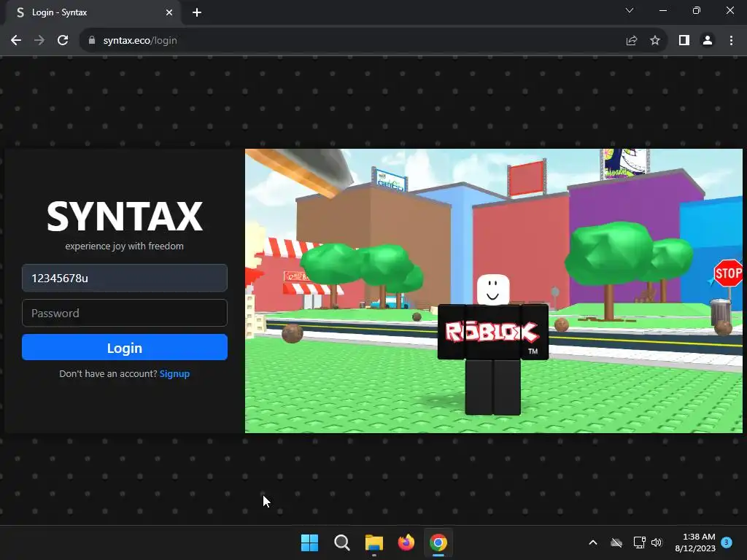747x560 pixels.
Task: Go back to the previous page
Action: (x=16, y=41)
